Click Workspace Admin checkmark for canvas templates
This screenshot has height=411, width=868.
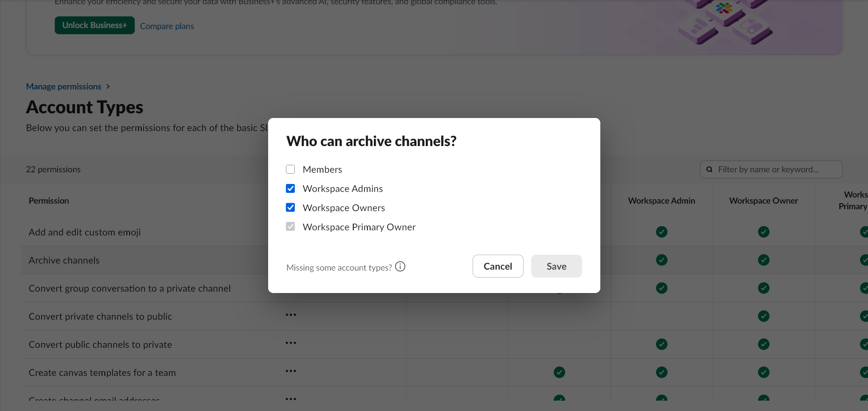coord(662,372)
